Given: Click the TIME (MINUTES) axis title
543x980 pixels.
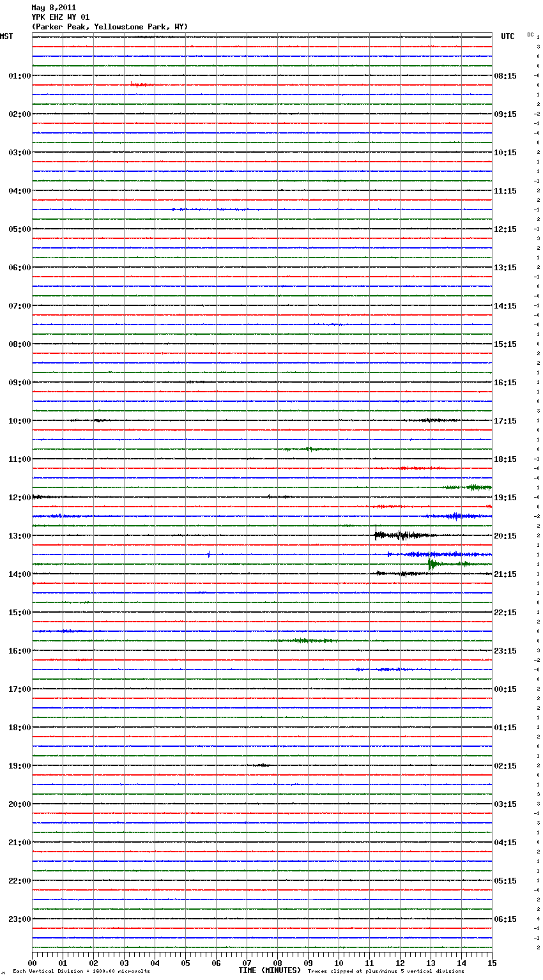Looking at the screenshot, I should tap(270, 970).
